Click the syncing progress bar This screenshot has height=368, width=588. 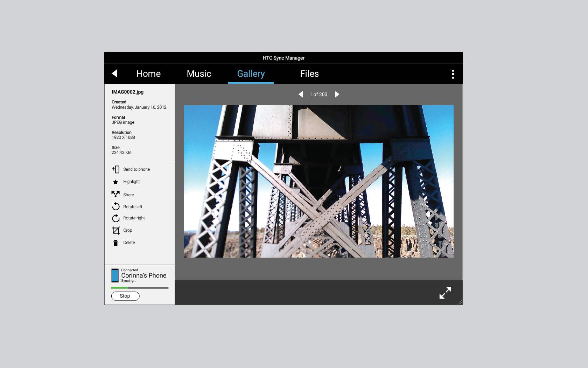pyautogui.click(x=140, y=288)
